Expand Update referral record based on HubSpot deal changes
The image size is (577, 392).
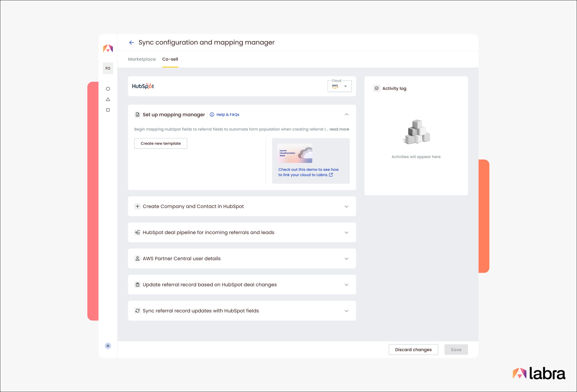[x=346, y=285]
